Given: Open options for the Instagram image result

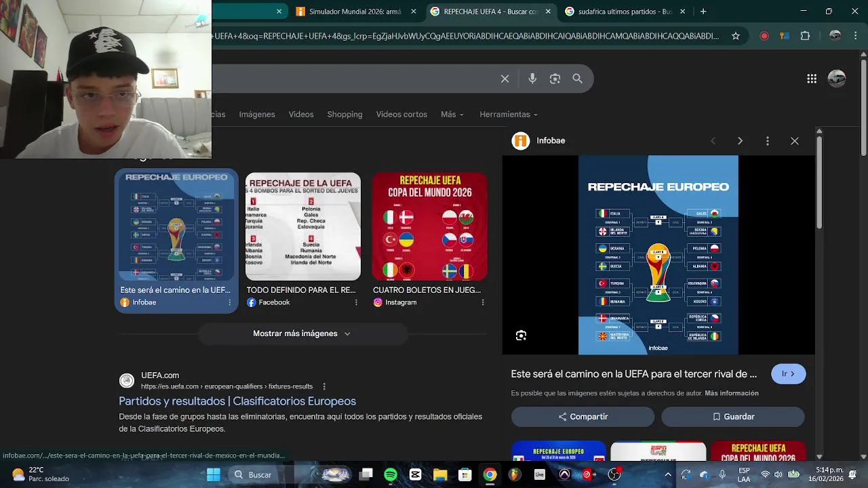Looking at the screenshot, I should [483, 302].
